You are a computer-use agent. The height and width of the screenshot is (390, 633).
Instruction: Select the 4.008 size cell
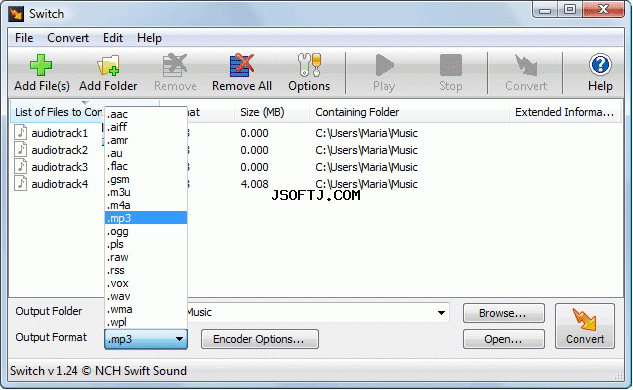point(254,184)
